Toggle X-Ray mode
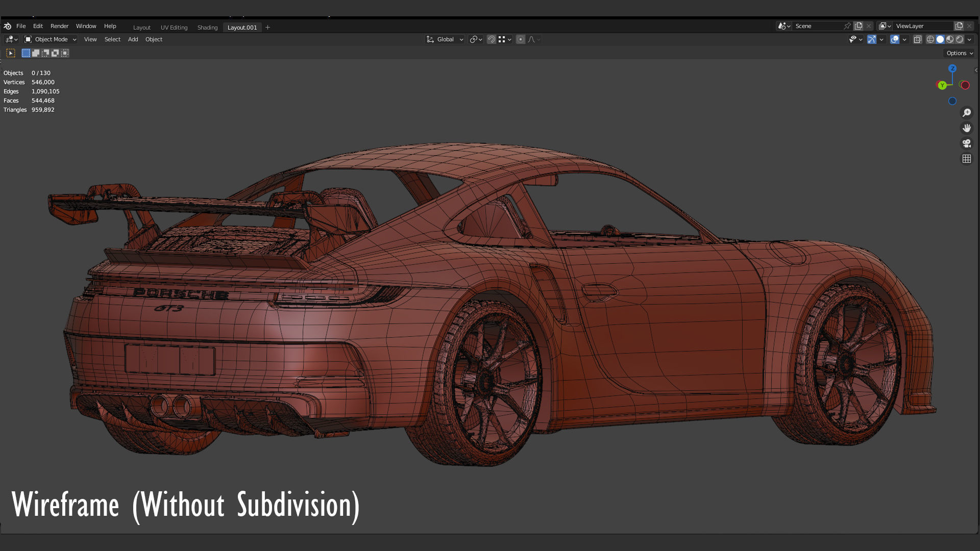 pyautogui.click(x=917, y=39)
